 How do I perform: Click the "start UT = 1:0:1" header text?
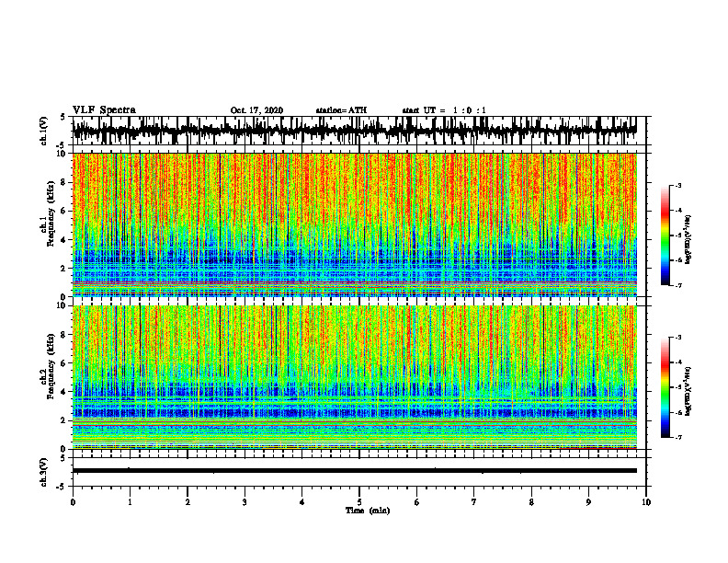[x=444, y=110]
